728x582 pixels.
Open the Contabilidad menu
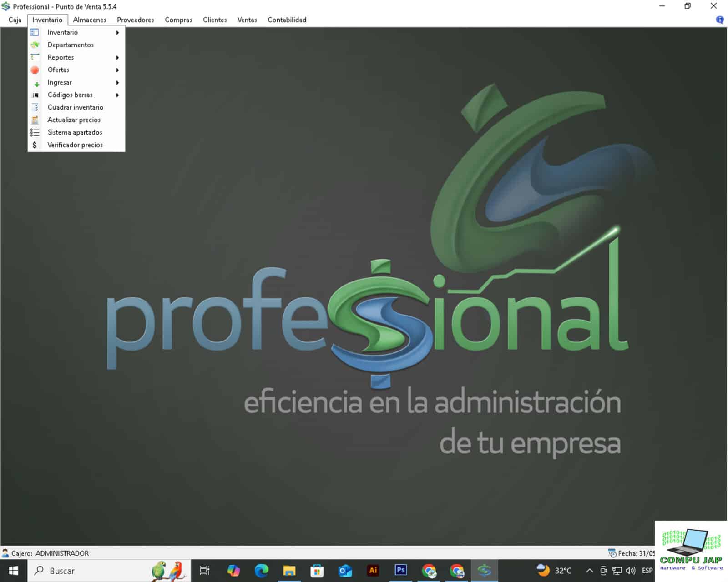tap(287, 20)
